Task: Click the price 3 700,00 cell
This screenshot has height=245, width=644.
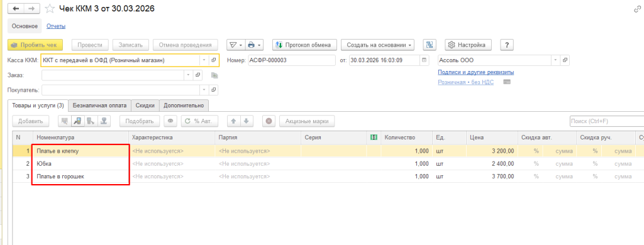Action: point(492,177)
